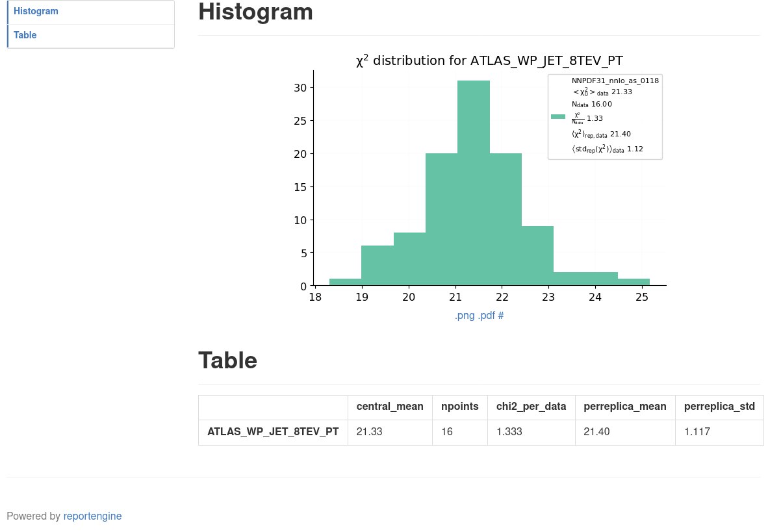781x532 pixels.
Task: Click the npoints value 16 cell
Action: (447, 432)
